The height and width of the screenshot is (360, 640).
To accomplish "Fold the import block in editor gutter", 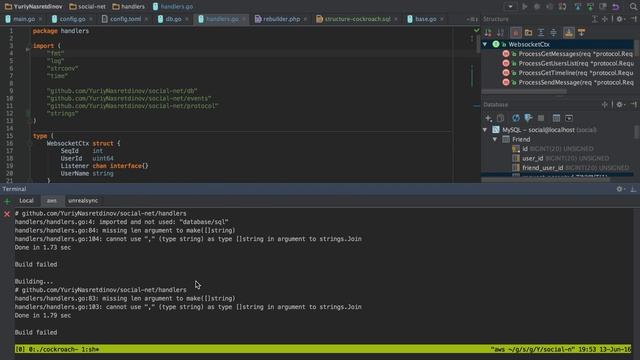I will pyautogui.click(x=28, y=49).
